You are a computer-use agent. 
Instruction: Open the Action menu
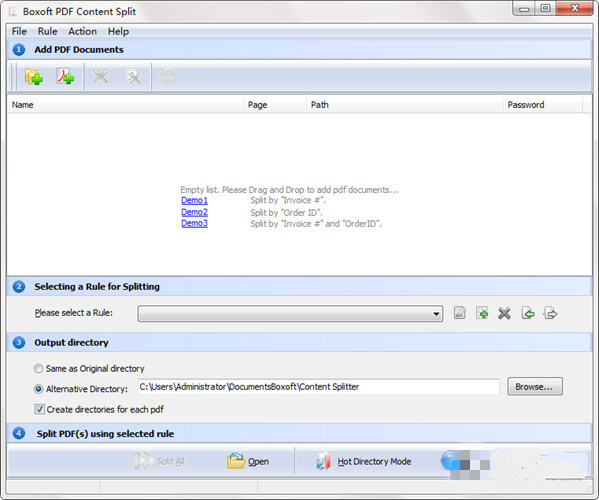click(83, 31)
